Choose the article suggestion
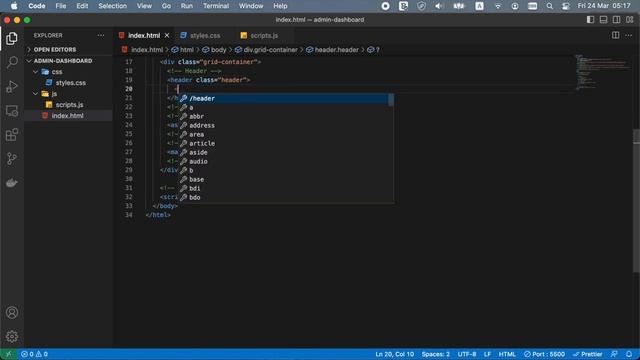Viewport: 640px width, 360px height. [285, 143]
